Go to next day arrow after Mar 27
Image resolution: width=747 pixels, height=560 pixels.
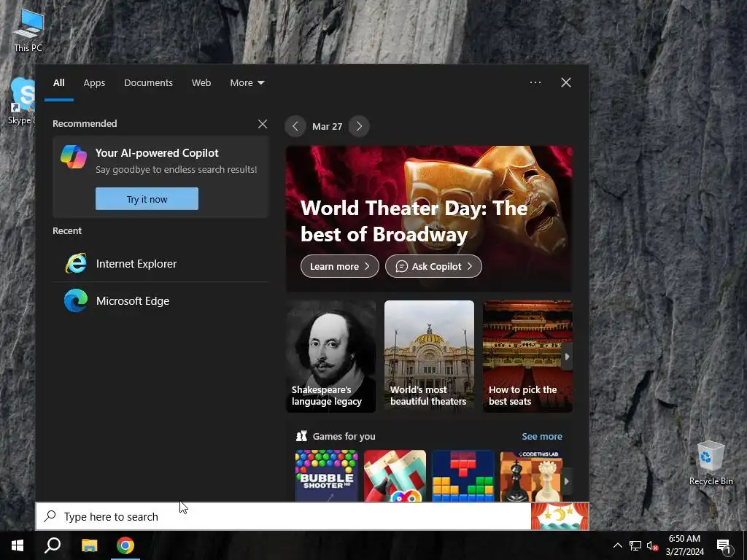[359, 126]
